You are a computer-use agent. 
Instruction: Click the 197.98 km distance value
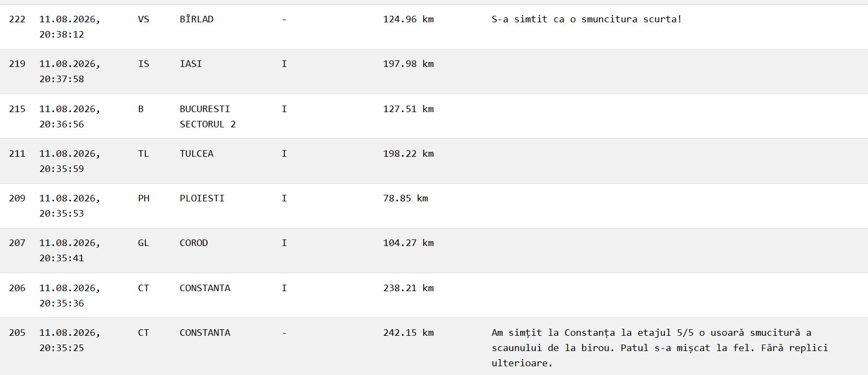tap(408, 64)
